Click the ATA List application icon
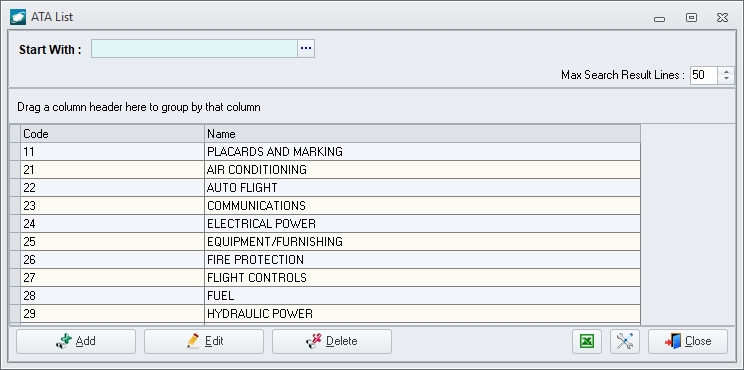 pyautogui.click(x=18, y=17)
